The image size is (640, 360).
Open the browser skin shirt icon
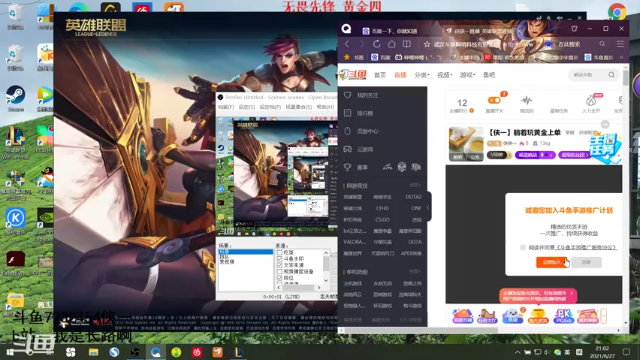574,29
